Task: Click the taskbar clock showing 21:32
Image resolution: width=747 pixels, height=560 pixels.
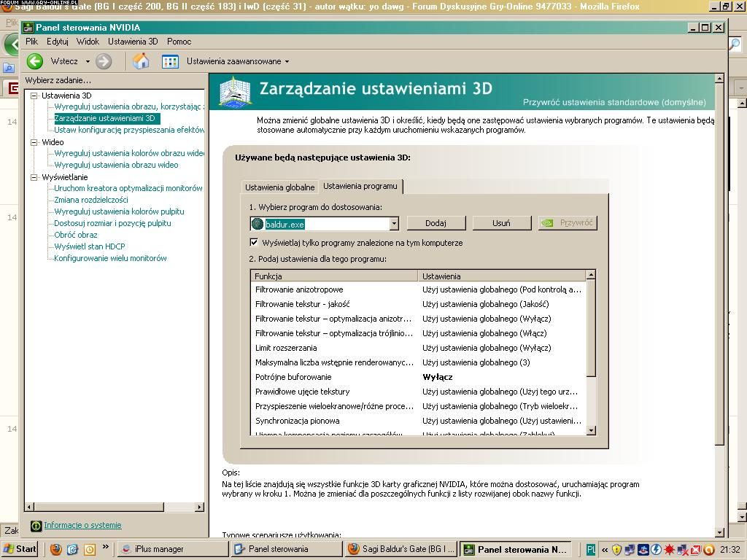Action: [x=729, y=550]
